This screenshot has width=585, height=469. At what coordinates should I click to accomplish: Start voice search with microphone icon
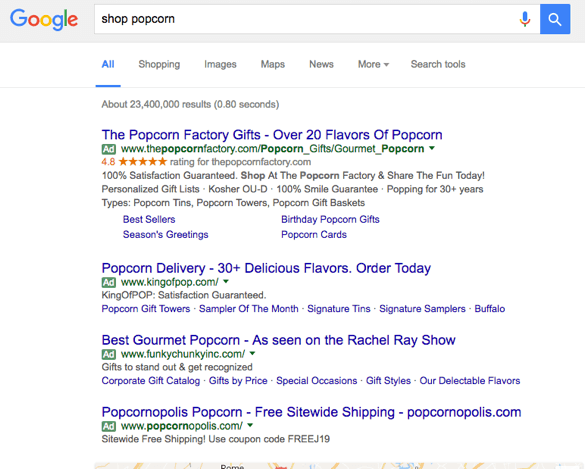(525, 19)
